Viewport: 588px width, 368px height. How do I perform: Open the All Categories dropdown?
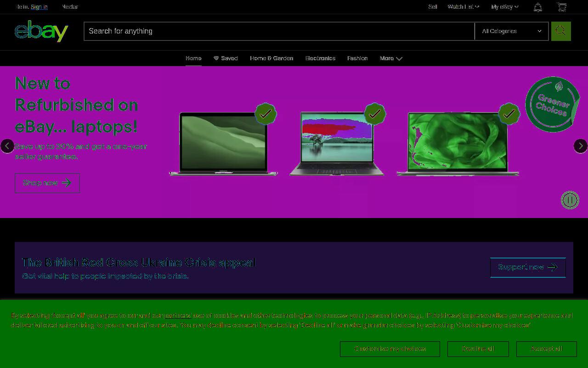(x=511, y=31)
